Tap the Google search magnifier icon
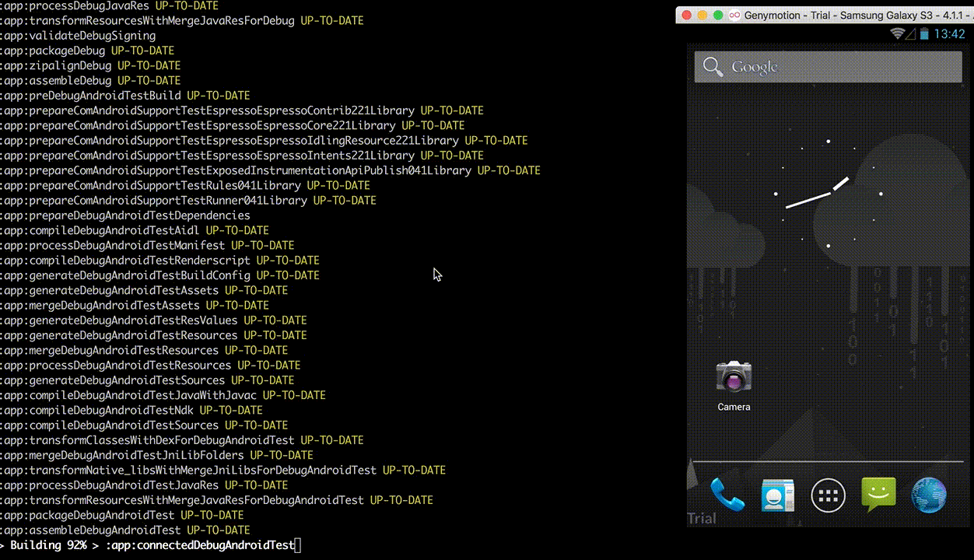Screen dimensions: 974x560 click(713, 67)
